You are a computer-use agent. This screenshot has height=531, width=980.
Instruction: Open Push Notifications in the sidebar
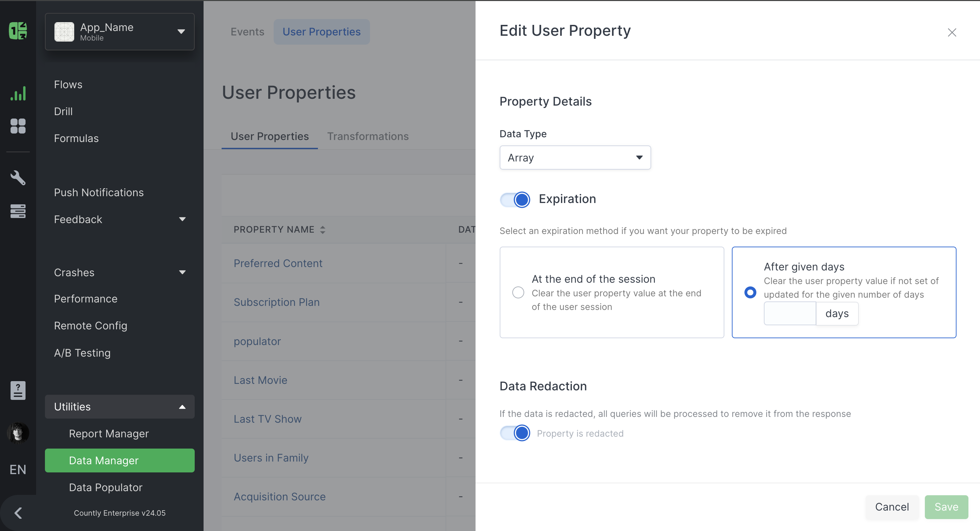click(99, 192)
